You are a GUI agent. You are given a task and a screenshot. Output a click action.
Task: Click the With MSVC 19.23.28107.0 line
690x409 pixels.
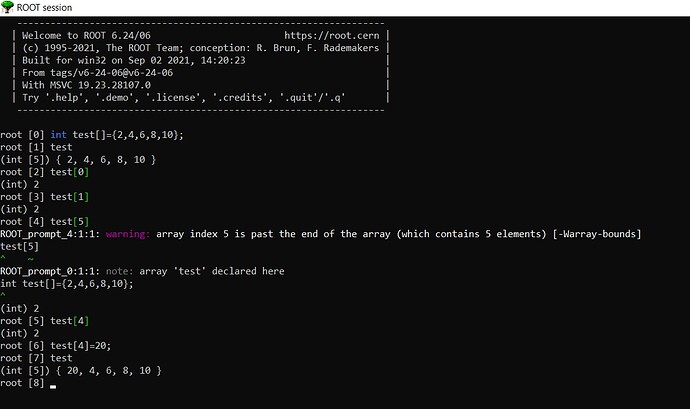(x=86, y=85)
